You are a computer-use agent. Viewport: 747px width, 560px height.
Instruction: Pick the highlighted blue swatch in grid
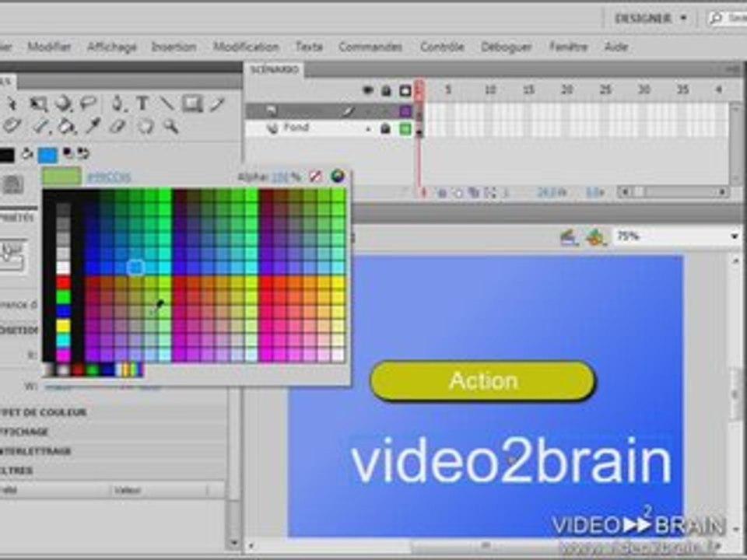[135, 267]
